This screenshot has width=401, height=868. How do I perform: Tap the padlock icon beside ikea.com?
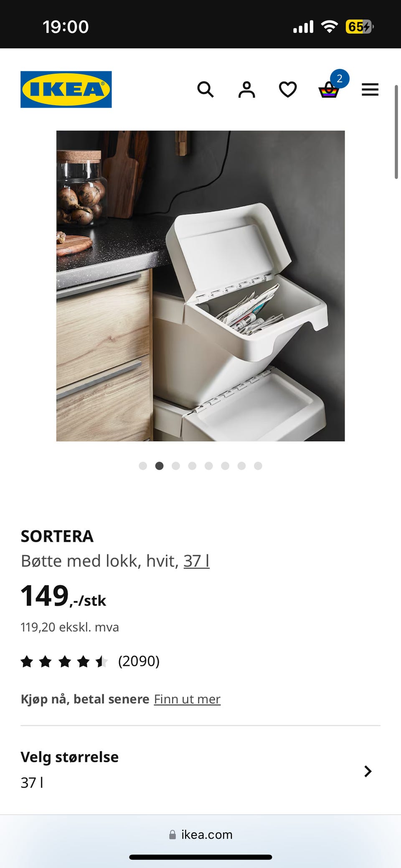(x=173, y=835)
